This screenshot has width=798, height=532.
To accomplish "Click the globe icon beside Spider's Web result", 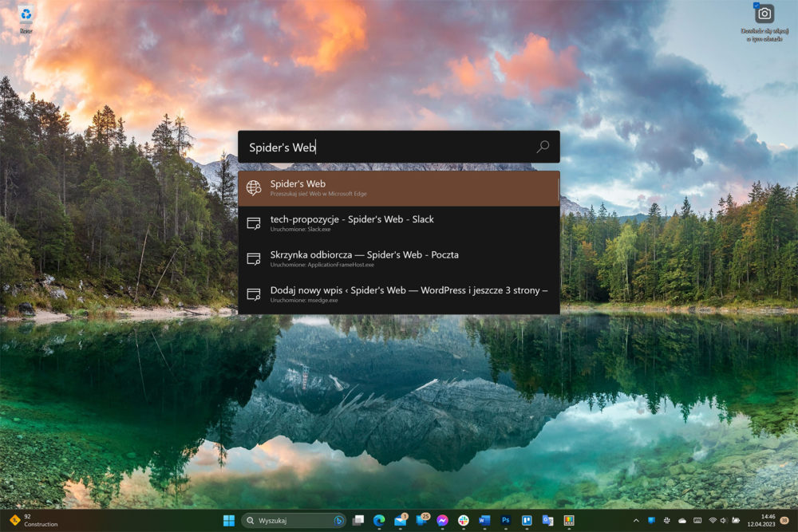I will pyautogui.click(x=254, y=187).
